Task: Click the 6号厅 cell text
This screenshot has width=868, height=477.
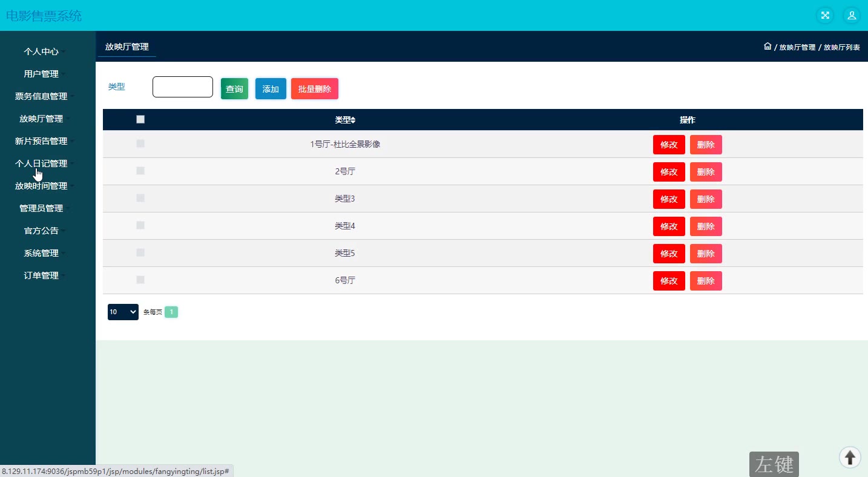Action: click(x=345, y=280)
